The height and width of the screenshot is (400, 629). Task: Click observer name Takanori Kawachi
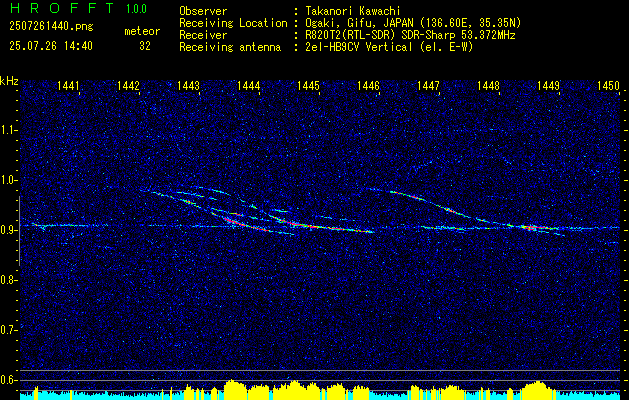[353, 11]
